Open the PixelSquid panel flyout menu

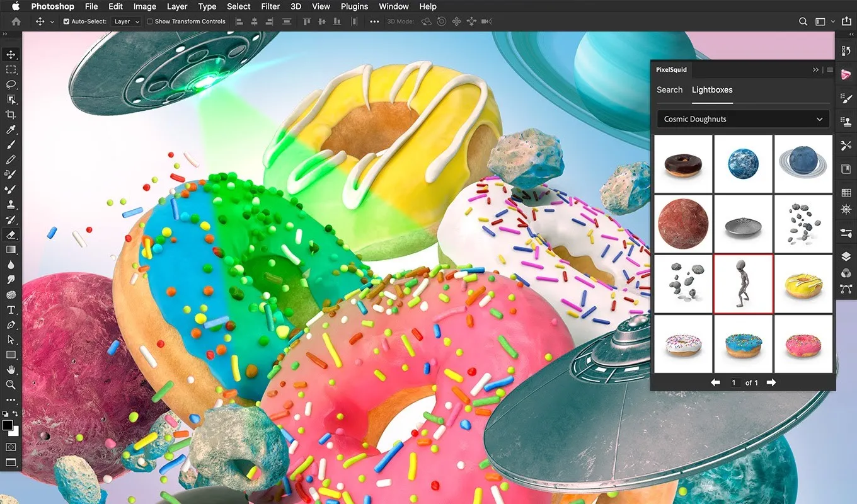coord(830,69)
